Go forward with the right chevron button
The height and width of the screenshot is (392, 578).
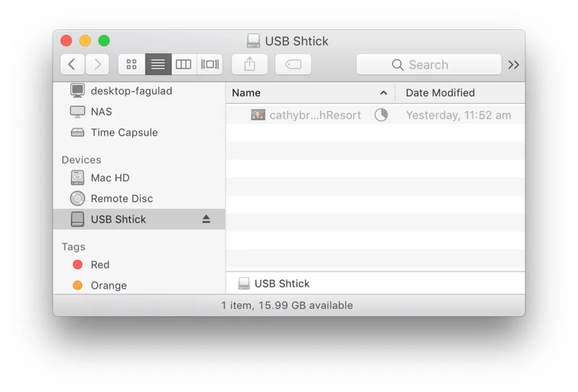98,64
